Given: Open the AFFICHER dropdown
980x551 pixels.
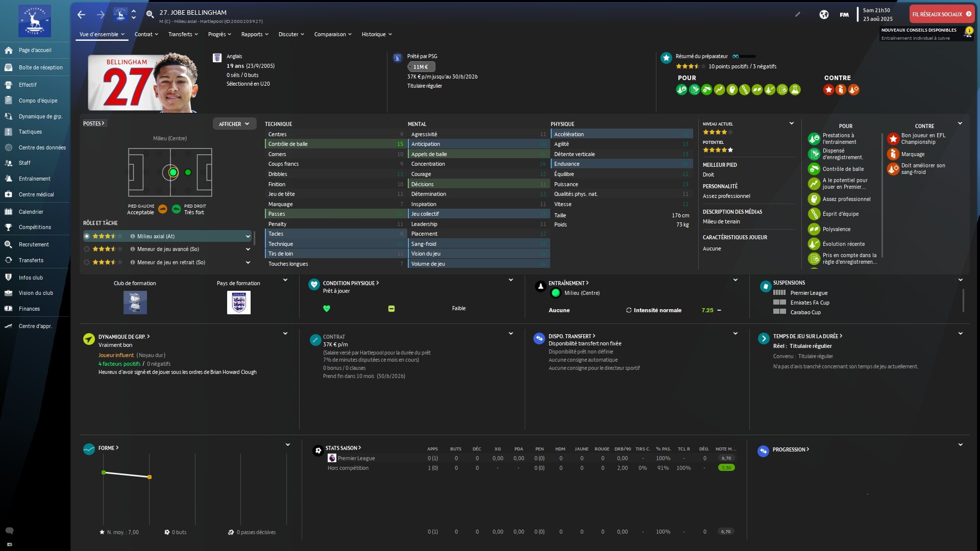Looking at the screenshot, I should [x=234, y=124].
